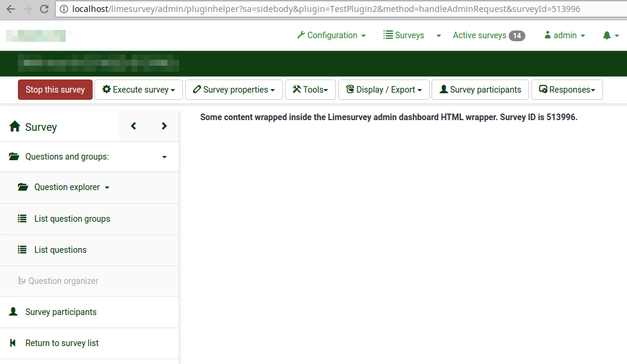Click List questions list icon
627x364 pixels.
[22, 250]
